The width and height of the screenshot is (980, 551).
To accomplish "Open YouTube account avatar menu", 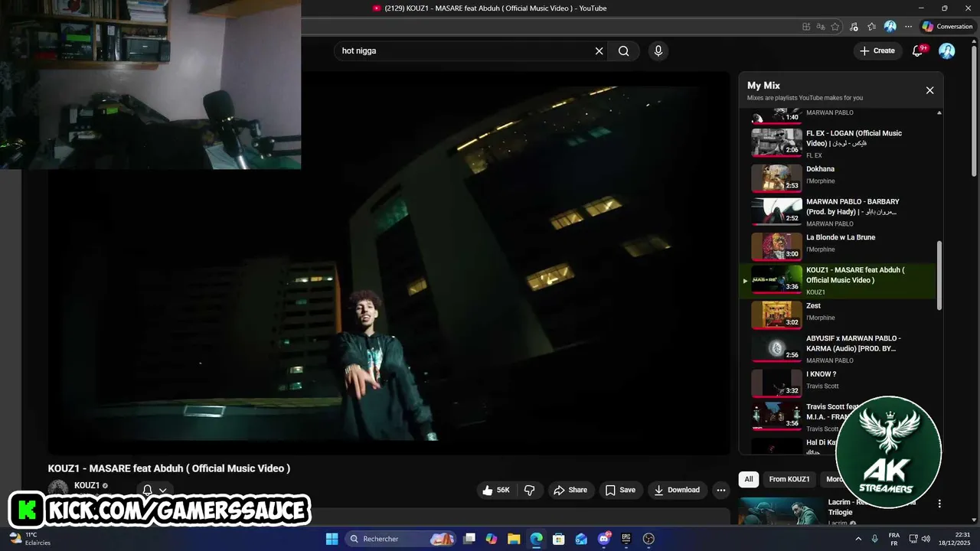I will pos(947,51).
